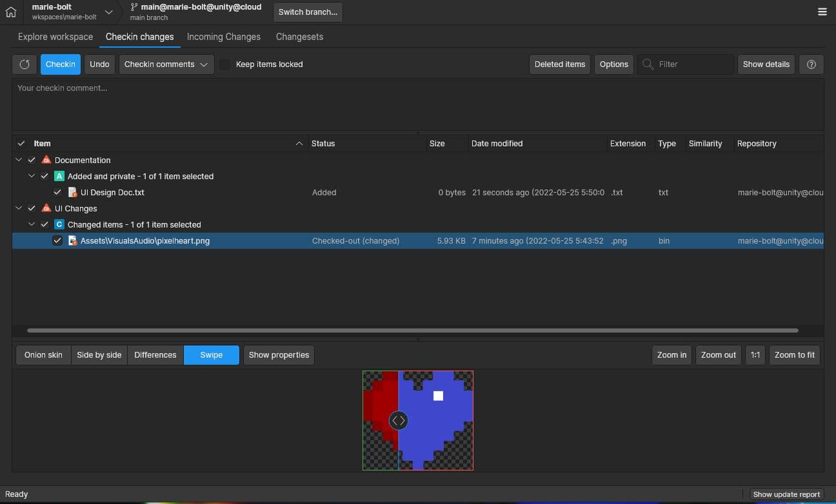The image size is (836, 504).
Task: Open the Incoming Changes tab
Action: [x=223, y=37]
